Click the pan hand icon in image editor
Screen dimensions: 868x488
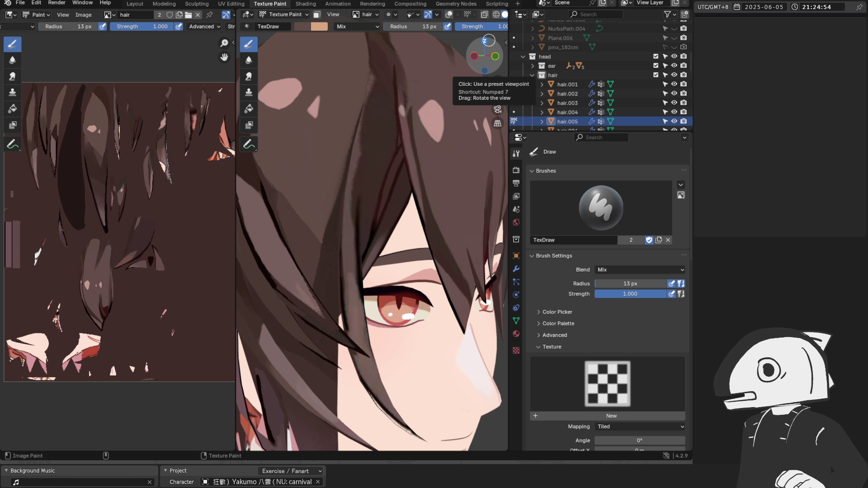224,57
